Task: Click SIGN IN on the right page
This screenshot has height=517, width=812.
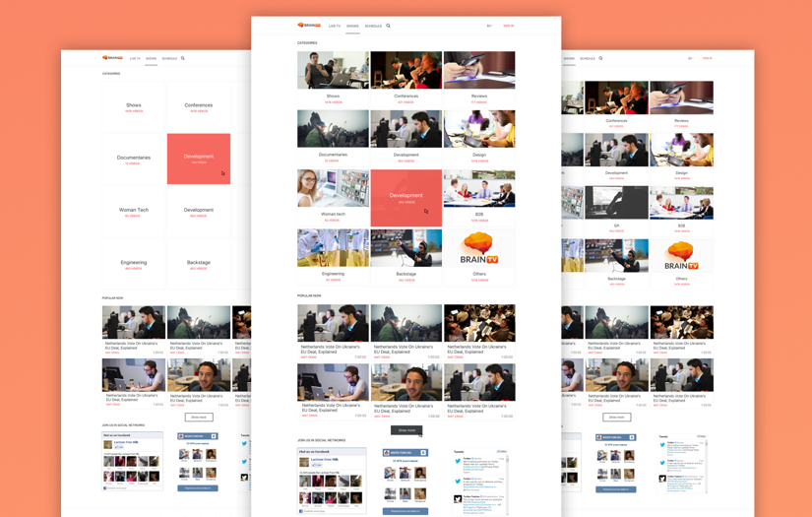Action: [708, 58]
